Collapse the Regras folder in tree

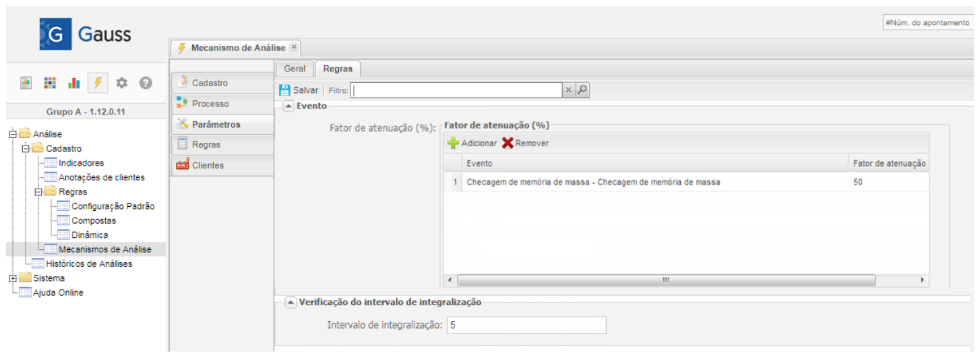[x=38, y=192]
